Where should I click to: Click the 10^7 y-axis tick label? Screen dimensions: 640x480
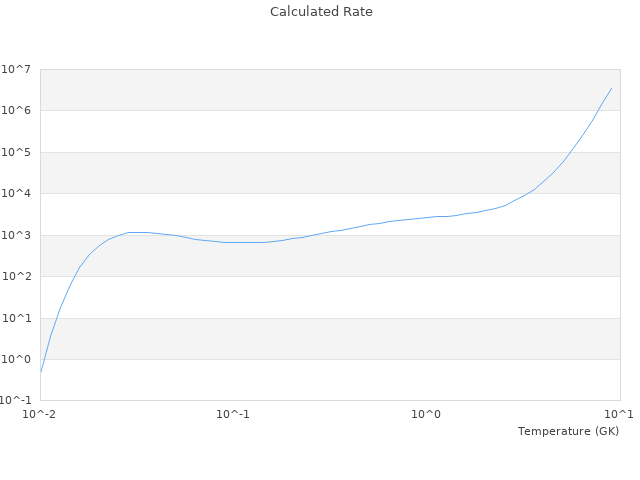click(17, 69)
